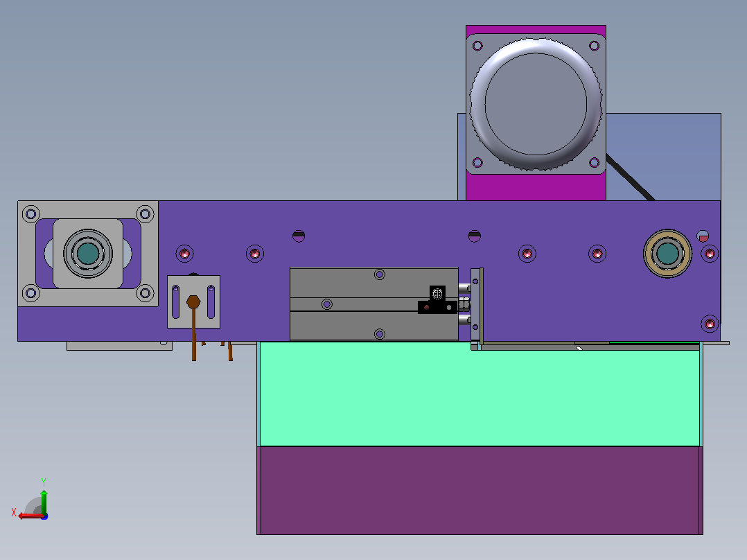Select the blue-gray plate behind the motor

(x=663, y=157)
